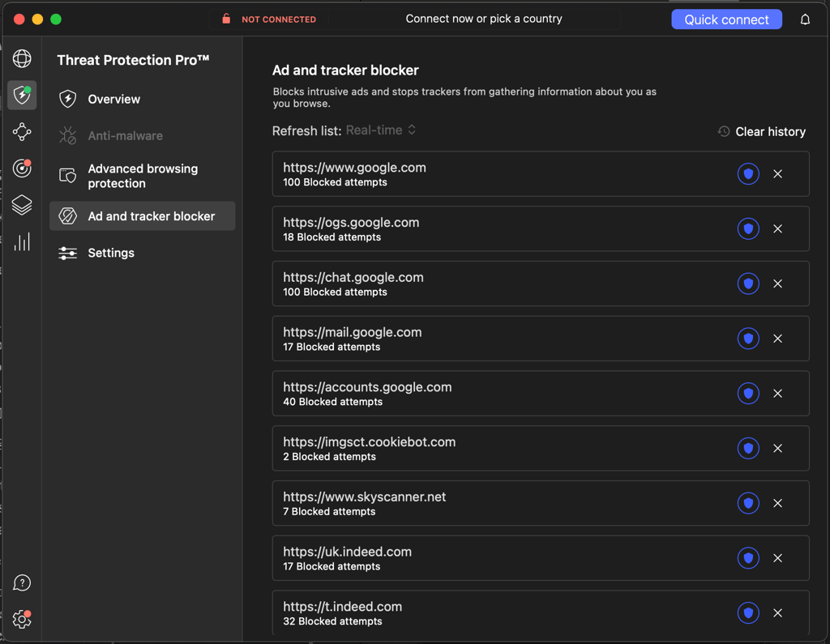This screenshot has width=830, height=644.
Task: Click 'Connect now or pick a country' text
Action: (x=484, y=19)
